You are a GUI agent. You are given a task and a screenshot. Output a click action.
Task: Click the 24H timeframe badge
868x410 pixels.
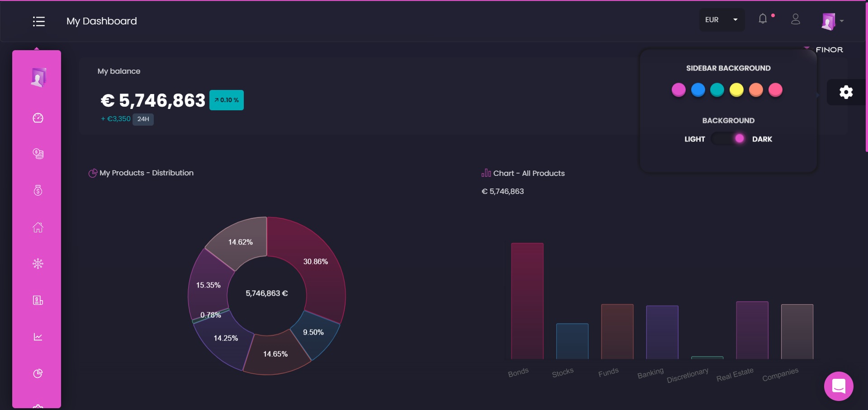tap(143, 119)
